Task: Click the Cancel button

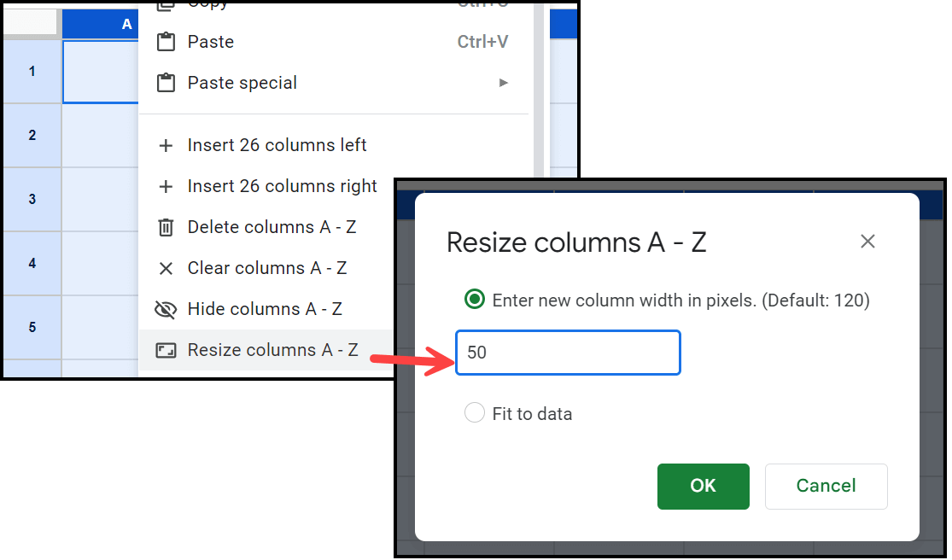Action: point(826,486)
